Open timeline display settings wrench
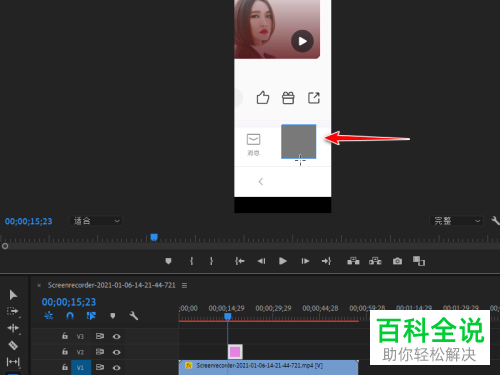This screenshot has width=500, height=375. click(x=134, y=316)
